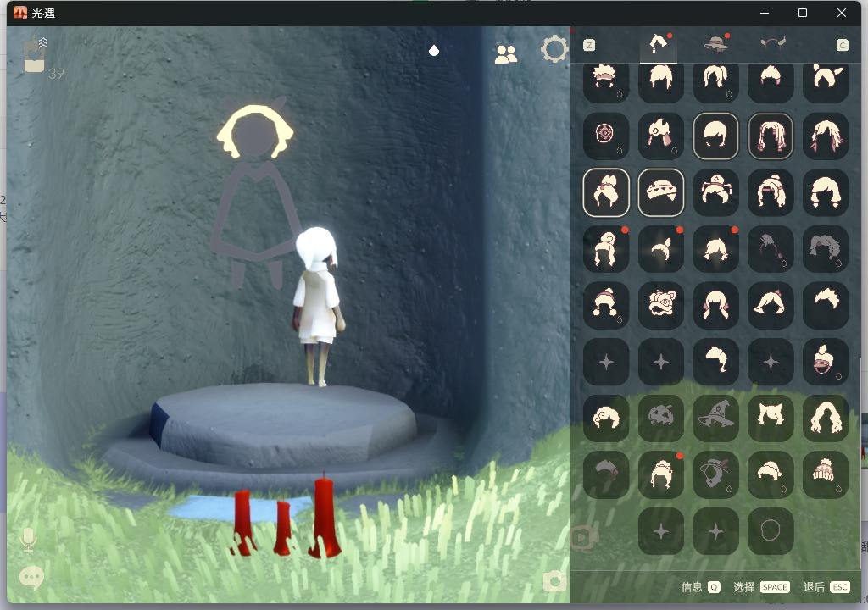Select the greyed-out locked braided hairstyle
Image resolution: width=868 pixels, height=610 pixels.
point(826,248)
